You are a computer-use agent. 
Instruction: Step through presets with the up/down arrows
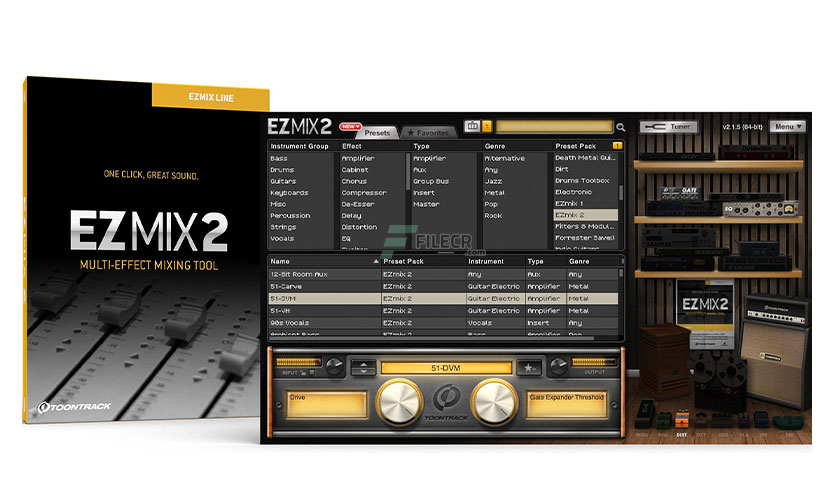pos(364,368)
